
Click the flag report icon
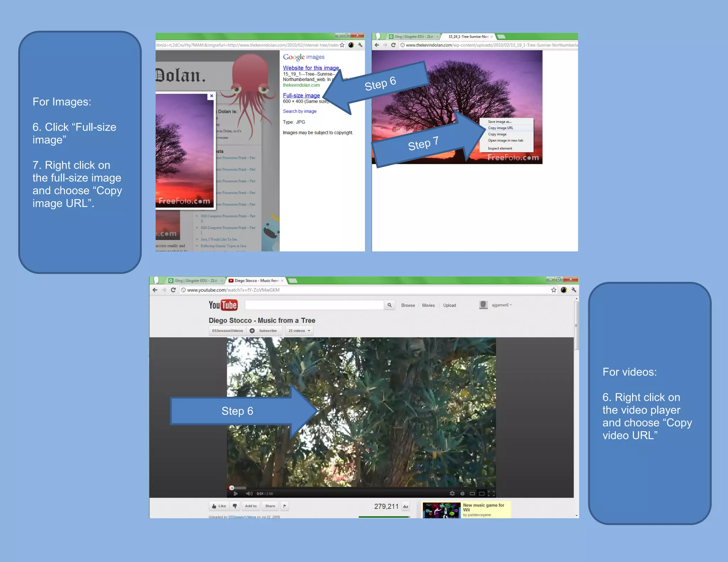284,506
